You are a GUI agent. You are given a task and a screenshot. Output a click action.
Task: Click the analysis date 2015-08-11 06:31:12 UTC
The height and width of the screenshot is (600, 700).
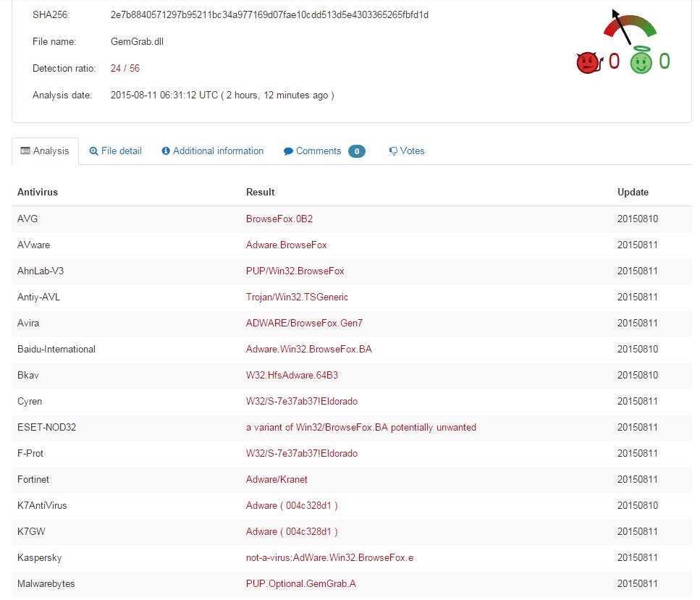164,95
